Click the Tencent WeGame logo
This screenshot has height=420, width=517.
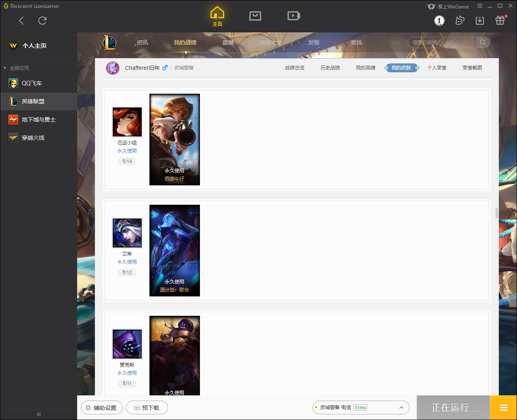(x=32, y=6)
